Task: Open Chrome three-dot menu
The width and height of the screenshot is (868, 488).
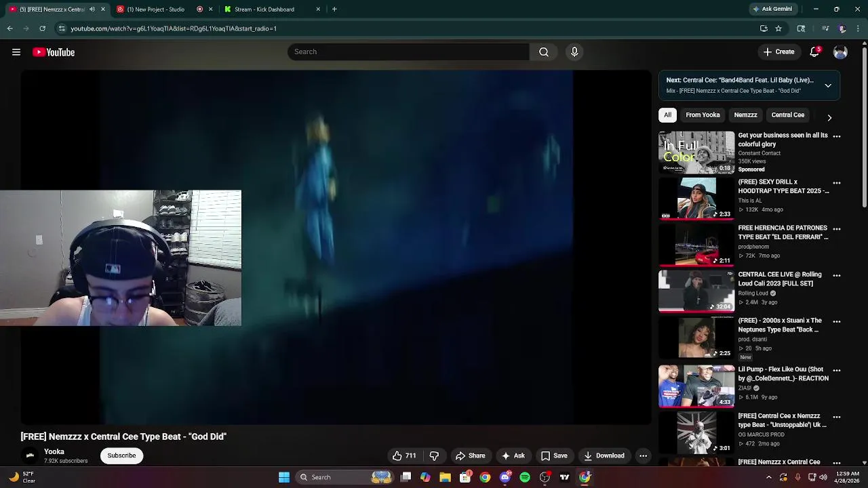Action: click(x=858, y=28)
